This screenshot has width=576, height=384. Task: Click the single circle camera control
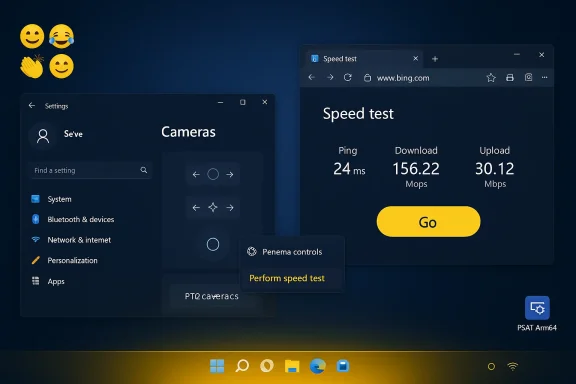pos(213,244)
